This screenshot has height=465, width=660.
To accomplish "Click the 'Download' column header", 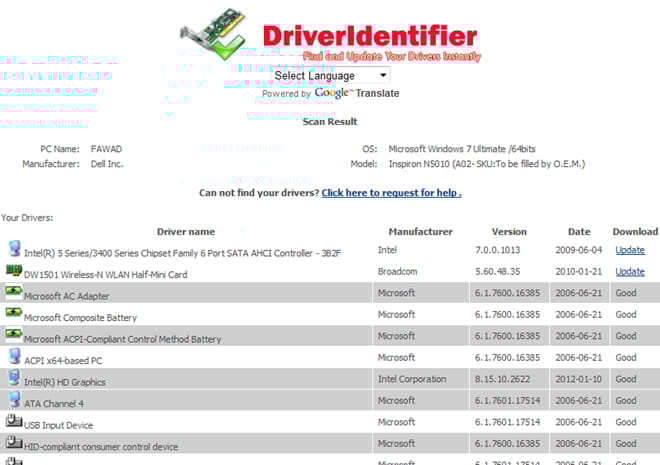I will (635, 231).
